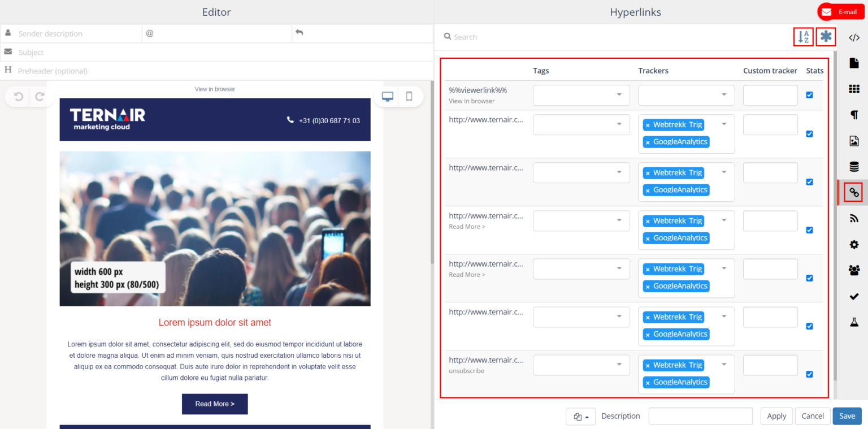Click the reply arrow icon in header row
The width and height of the screenshot is (868, 429).
[300, 33]
